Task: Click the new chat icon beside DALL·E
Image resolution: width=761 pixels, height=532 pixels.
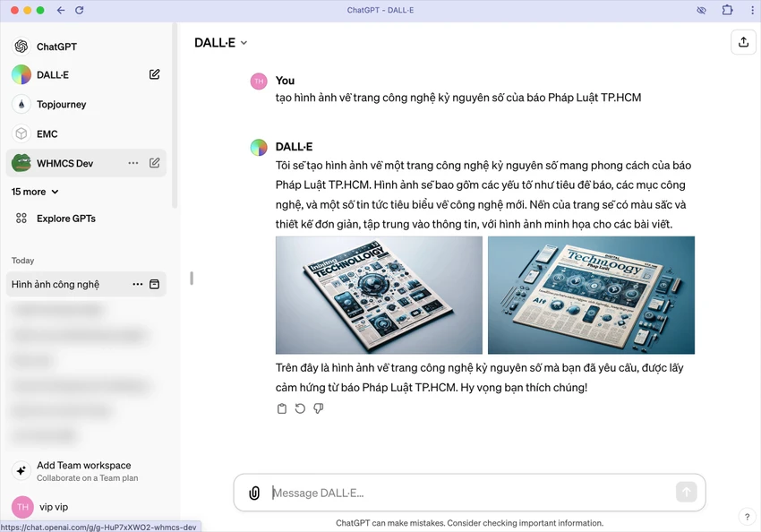Action: click(x=154, y=74)
